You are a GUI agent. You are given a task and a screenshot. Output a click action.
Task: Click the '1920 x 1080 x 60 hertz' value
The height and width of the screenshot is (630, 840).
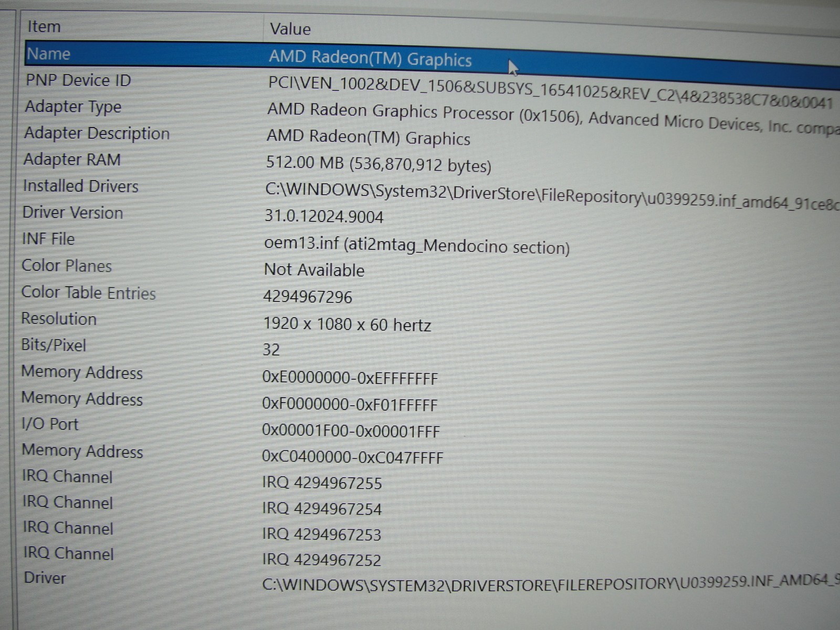347,324
